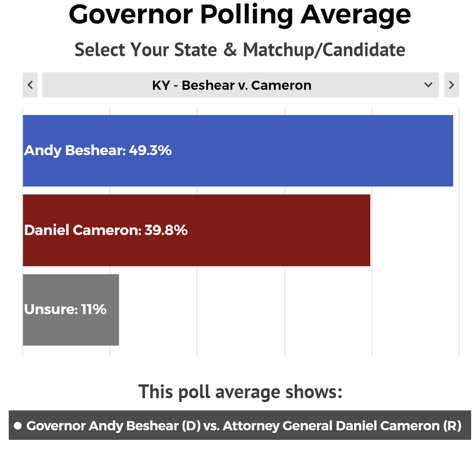Click the right end of the Beshear bar

pyautogui.click(x=450, y=151)
